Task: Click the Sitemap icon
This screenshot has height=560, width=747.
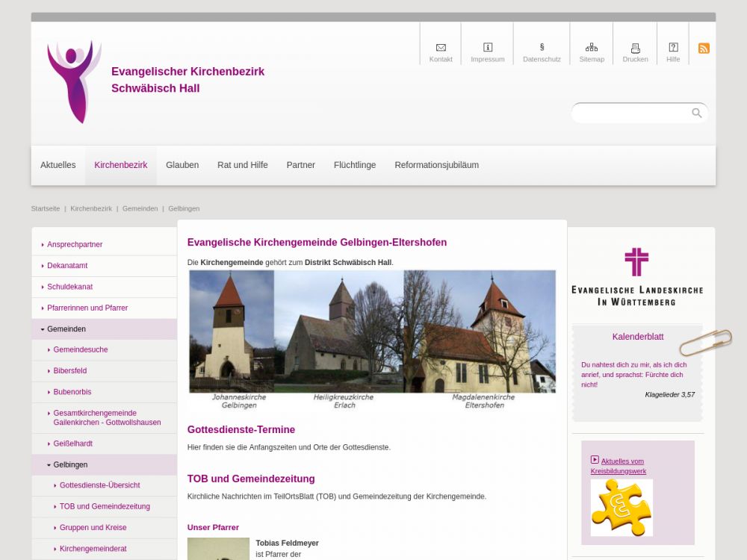Action: (592, 48)
